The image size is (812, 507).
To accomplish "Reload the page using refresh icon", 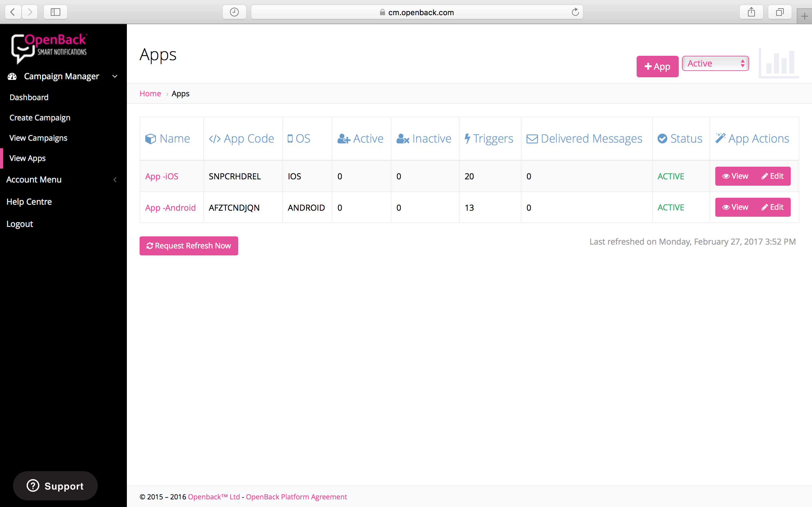I will click(x=575, y=12).
